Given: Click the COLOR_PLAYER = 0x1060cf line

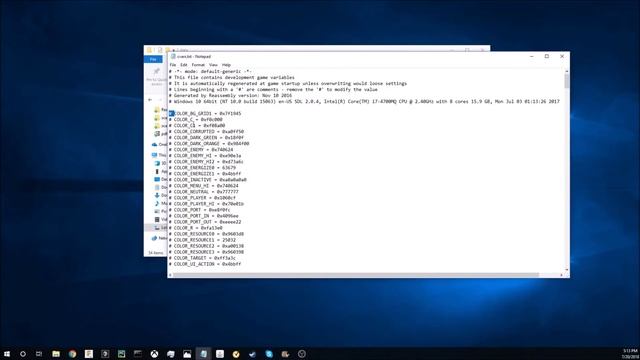Looking at the screenshot, I should 202,198.
